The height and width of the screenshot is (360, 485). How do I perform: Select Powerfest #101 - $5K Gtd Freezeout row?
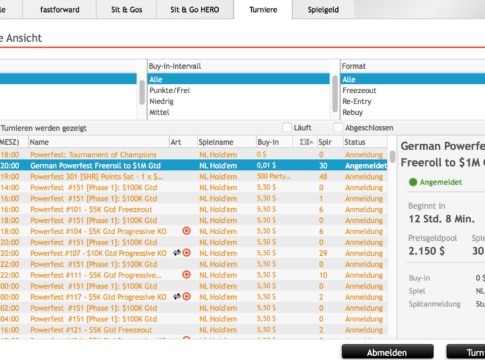tap(193, 209)
